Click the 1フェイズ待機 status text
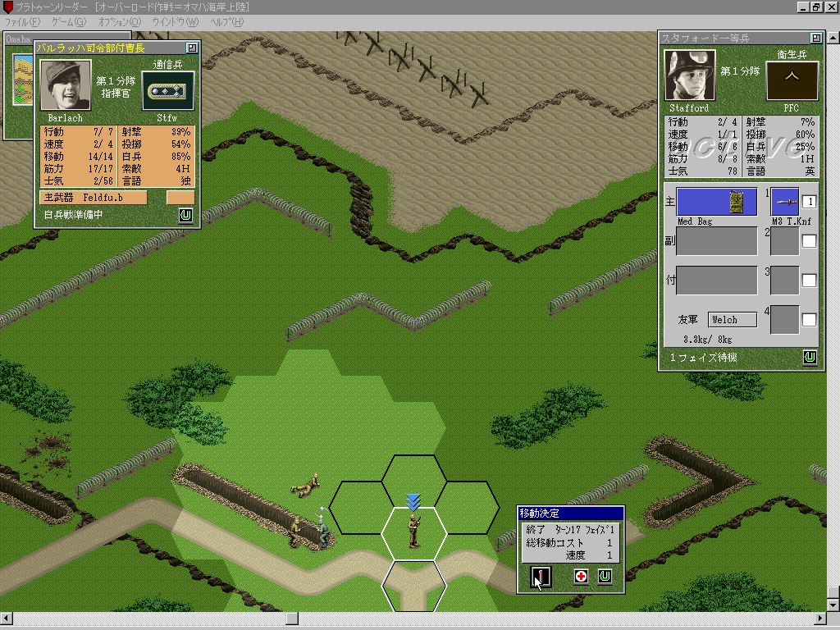 click(x=703, y=358)
